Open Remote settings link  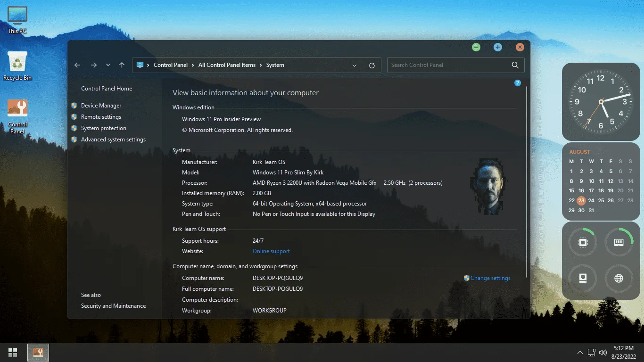[101, 117]
